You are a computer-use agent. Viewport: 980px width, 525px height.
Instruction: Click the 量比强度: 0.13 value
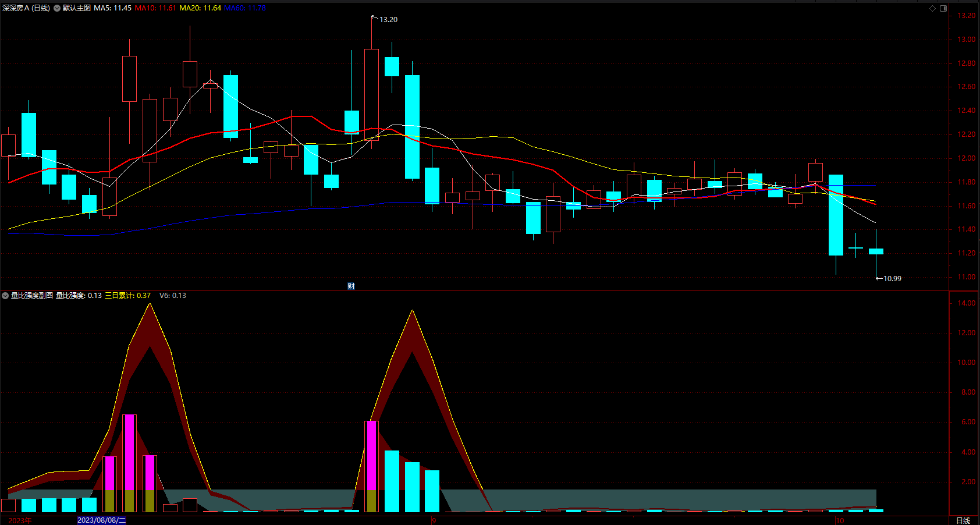pos(79,296)
